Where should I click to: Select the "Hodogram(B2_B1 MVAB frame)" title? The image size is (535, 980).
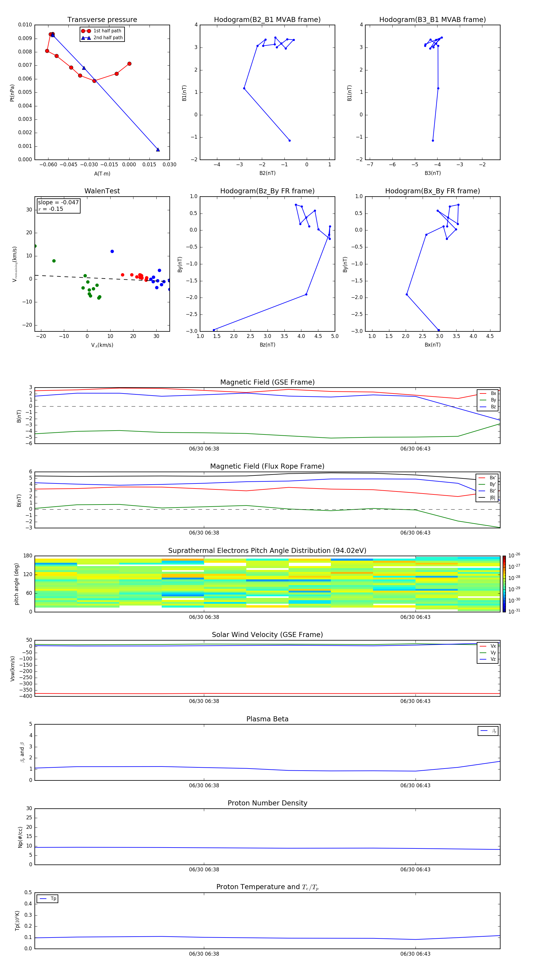click(x=267, y=19)
